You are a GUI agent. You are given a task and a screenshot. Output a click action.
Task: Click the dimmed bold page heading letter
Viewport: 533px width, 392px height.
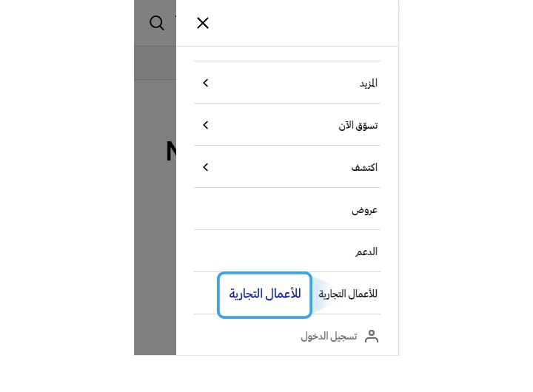point(171,151)
